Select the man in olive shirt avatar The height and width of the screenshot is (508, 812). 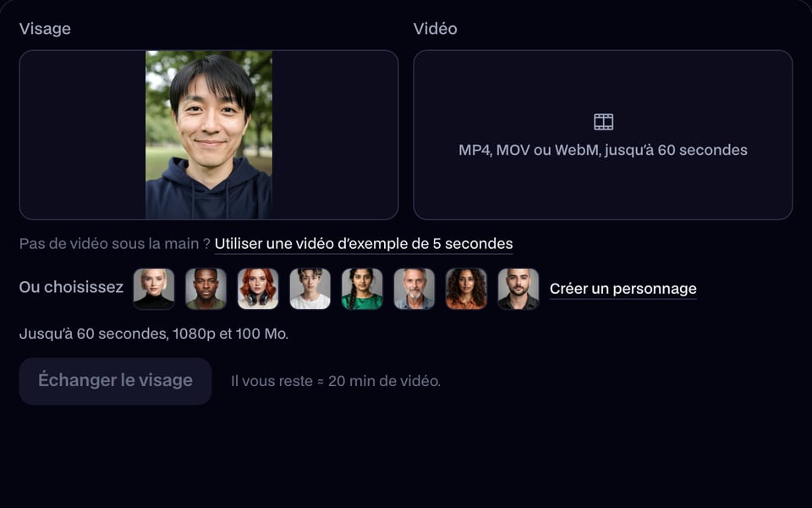[206, 289]
